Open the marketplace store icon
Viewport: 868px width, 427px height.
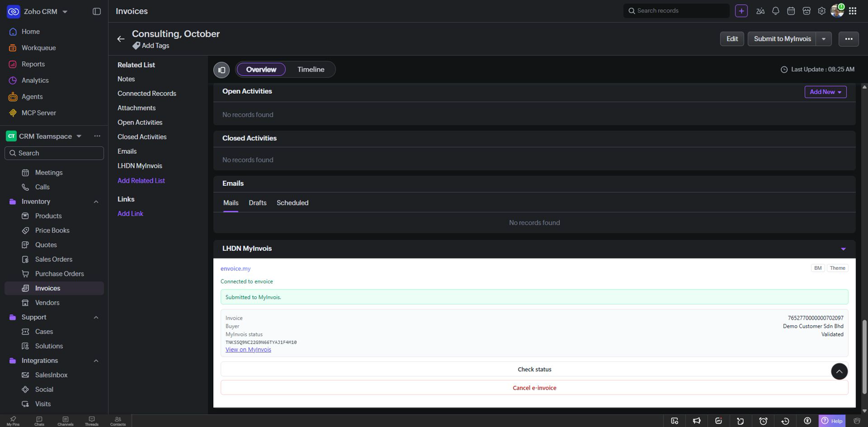pyautogui.click(x=807, y=11)
